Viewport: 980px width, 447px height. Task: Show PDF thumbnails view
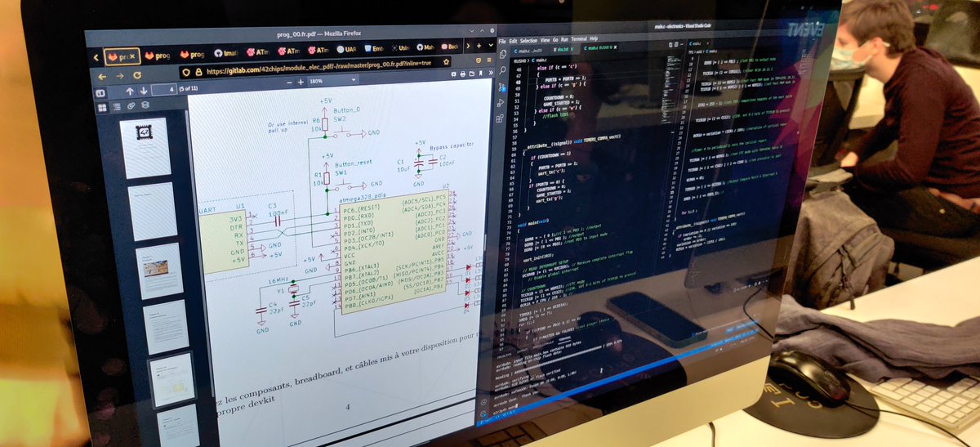pos(102,107)
